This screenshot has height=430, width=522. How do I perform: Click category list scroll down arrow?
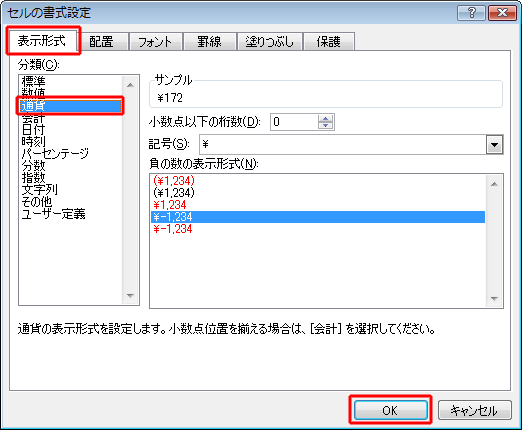click(130, 295)
